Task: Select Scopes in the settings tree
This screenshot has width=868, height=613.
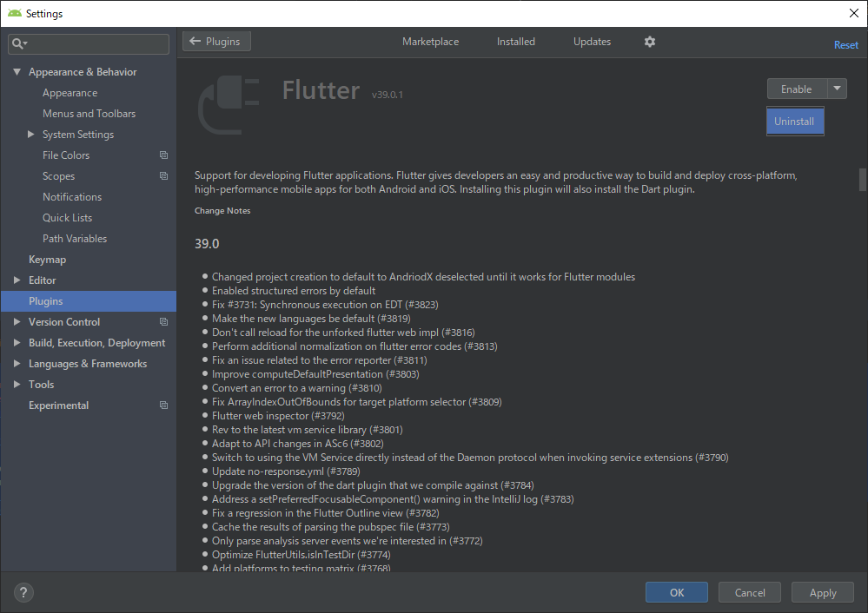Action: [59, 176]
